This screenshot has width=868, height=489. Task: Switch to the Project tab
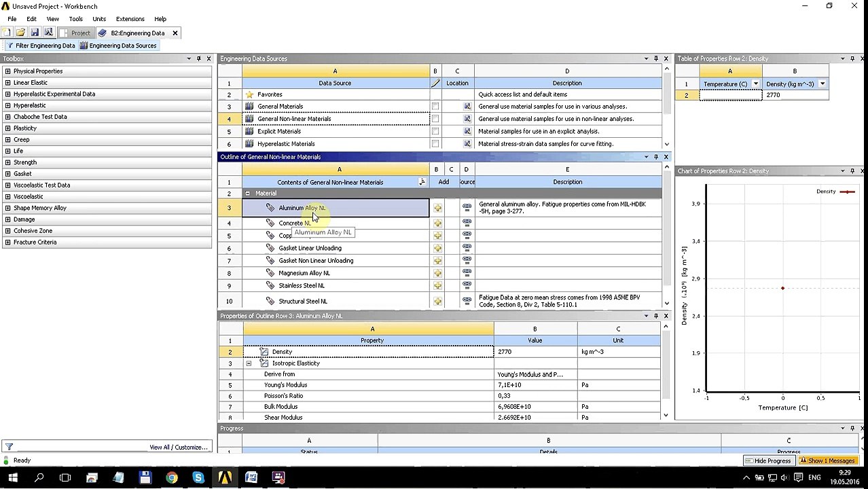tap(75, 33)
